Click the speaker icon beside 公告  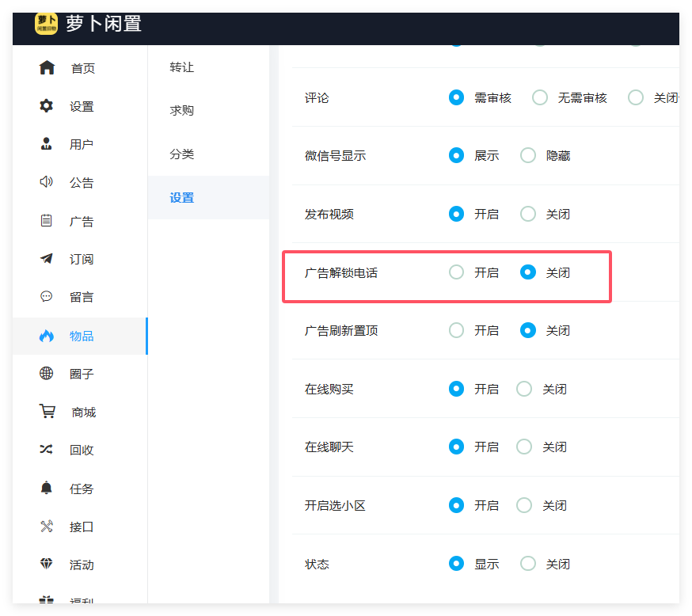[x=47, y=182]
